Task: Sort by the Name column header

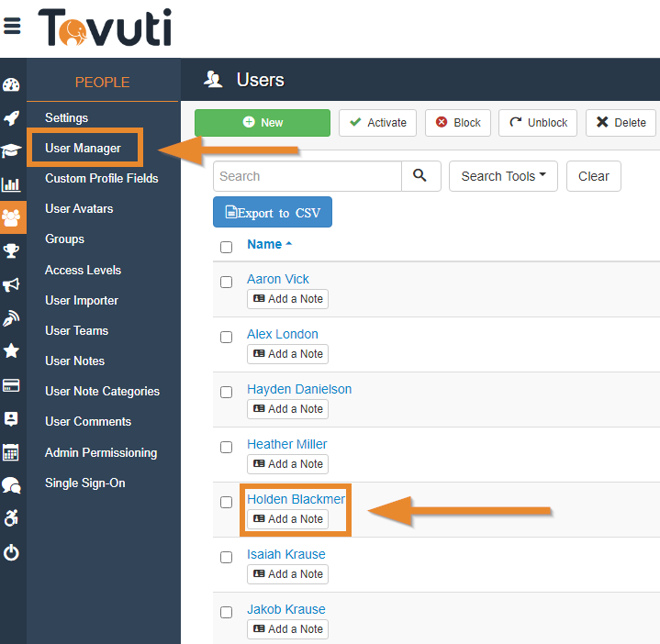Action: [x=264, y=244]
